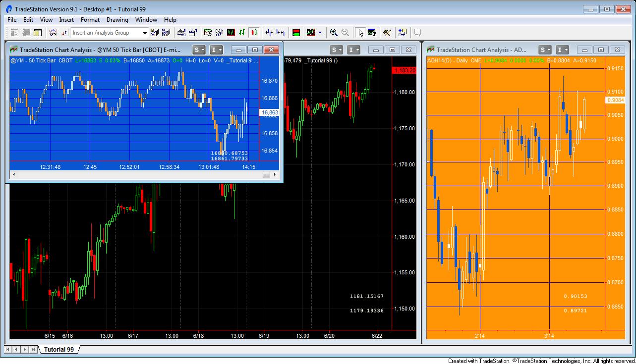Open dropdown arrow next to trading icon
Image resolution: width=636 pixels, height=364 pixels.
point(320,33)
